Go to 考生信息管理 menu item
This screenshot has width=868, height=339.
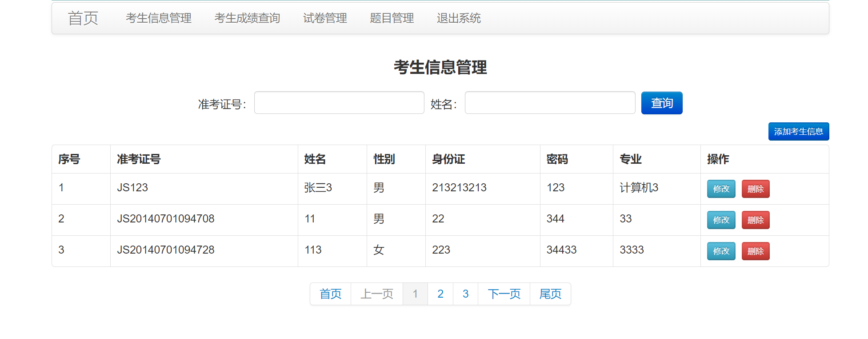159,18
